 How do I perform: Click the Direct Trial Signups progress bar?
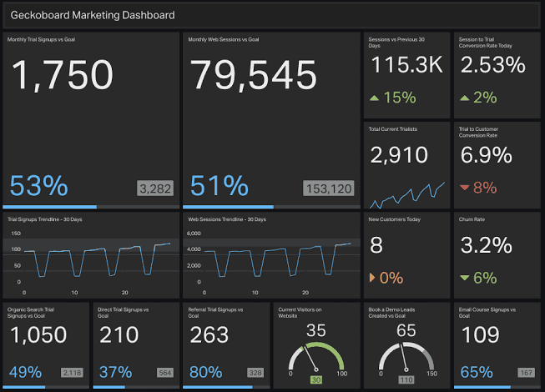[x=136, y=387]
